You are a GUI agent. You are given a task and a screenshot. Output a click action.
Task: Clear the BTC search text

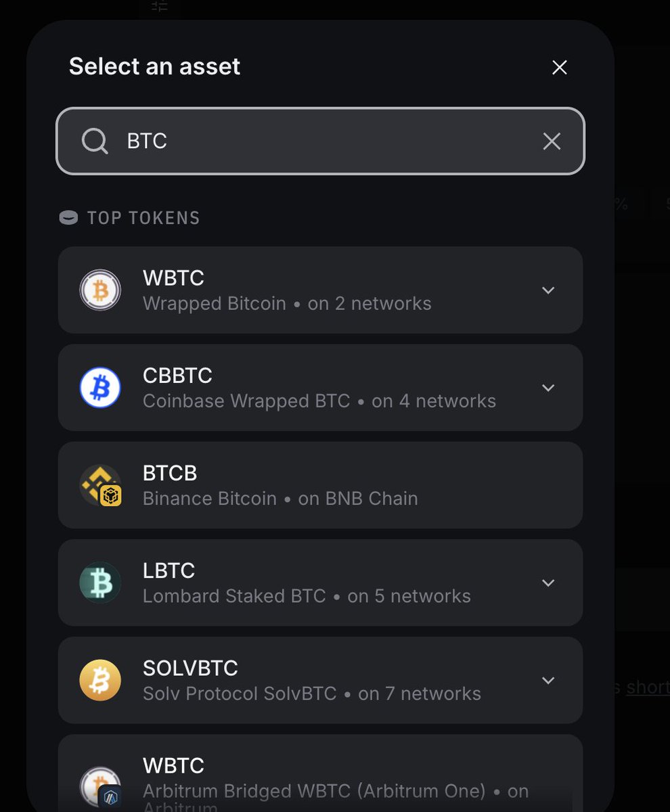click(552, 141)
